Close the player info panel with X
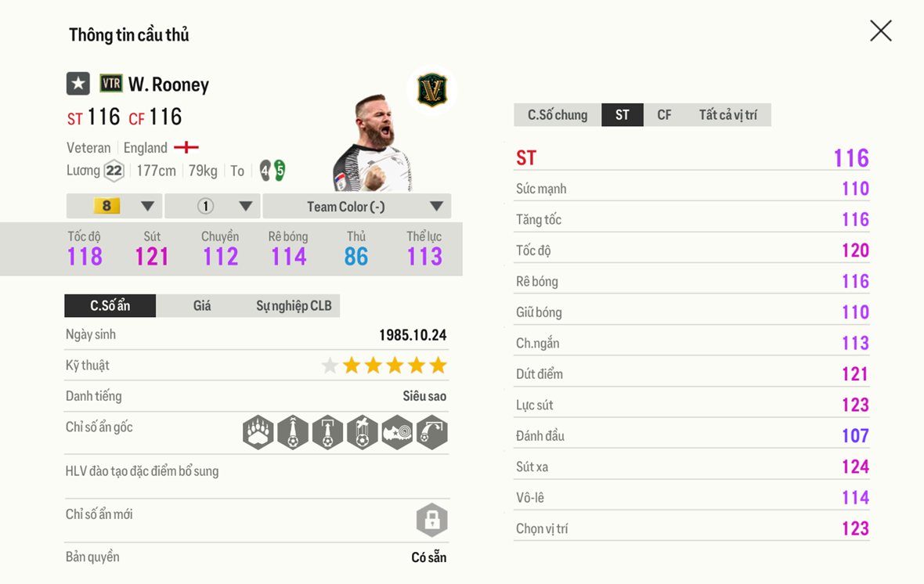This screenshot has height=584, width=924. click(x=881, y=31)
